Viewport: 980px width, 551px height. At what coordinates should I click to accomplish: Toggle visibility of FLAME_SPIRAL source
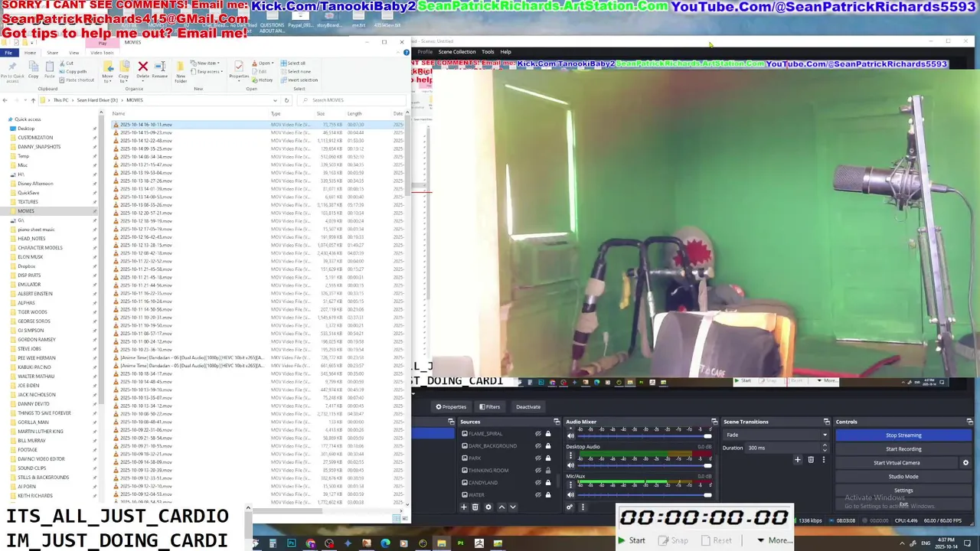click(537, 434)
